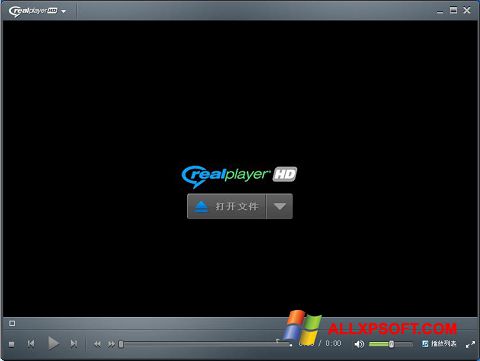Expand the arrow beside the title logo
480x361 pixels.
[x=63, y=12]
